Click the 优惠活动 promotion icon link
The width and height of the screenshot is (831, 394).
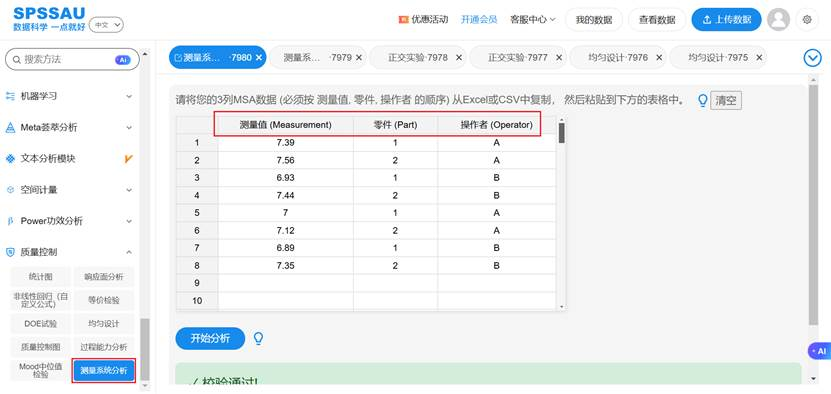click(x=423, y=20)
